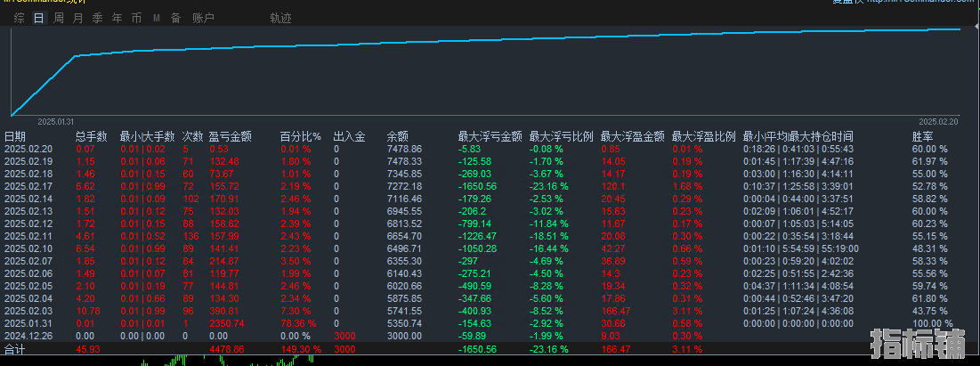Image resolution: width=980 pixels, height=366 pixels.
Task: Switch to the 综 summary tab
Action: pos(19,18)
